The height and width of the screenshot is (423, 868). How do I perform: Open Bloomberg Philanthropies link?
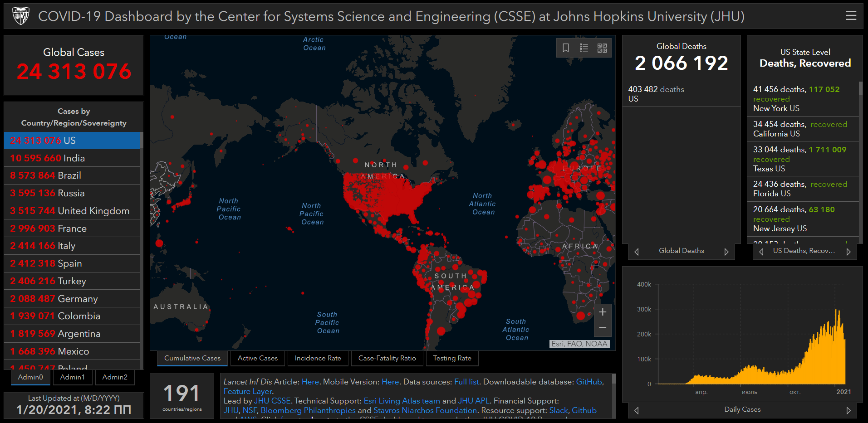308,410
